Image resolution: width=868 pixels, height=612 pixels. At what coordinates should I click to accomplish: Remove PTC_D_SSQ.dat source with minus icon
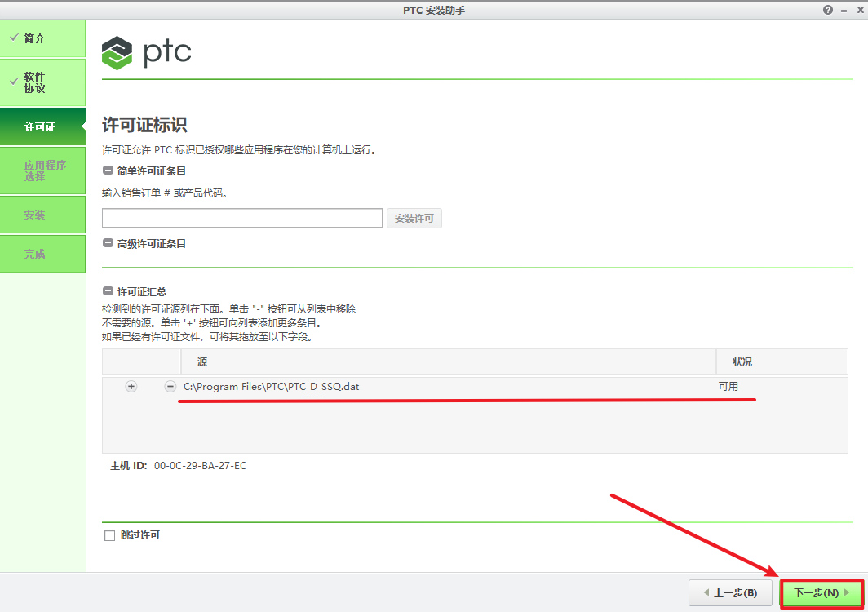170,387
